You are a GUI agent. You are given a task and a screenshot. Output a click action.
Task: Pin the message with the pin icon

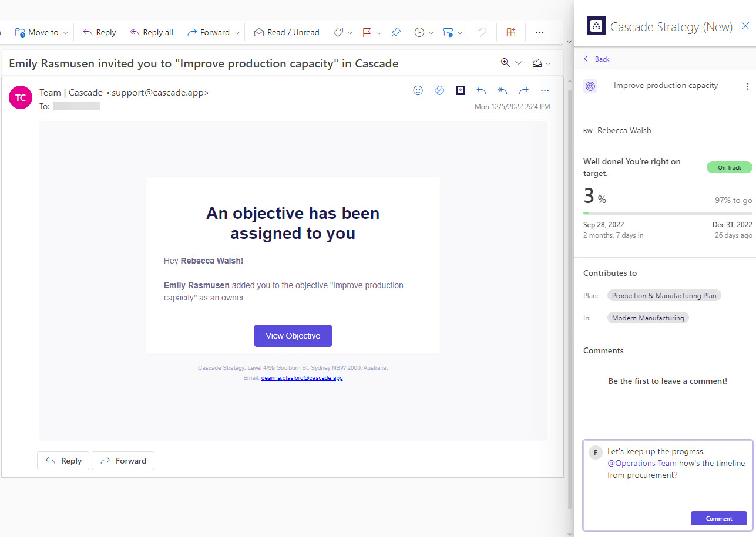pyautogui.click(x=396, y=32)
